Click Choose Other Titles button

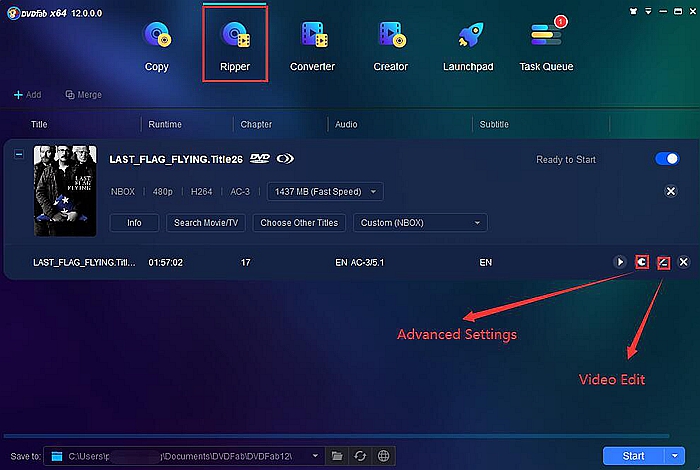coord(299,223)
